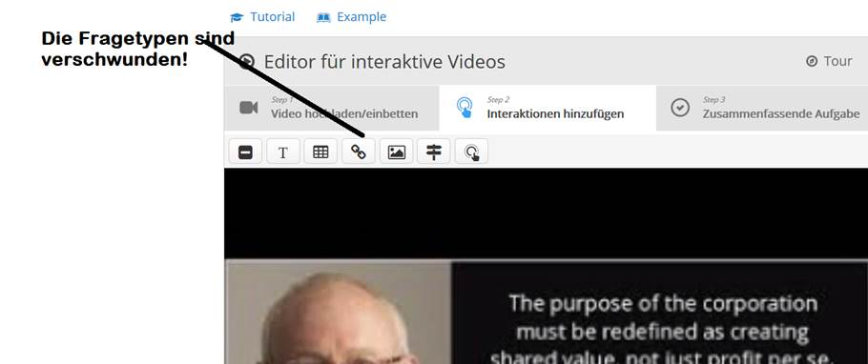Image resolution: width=868 pixels, height=364 pixels.
Task: Click the Editor für interaktive Videos heading
Action: tap(384, 61)
